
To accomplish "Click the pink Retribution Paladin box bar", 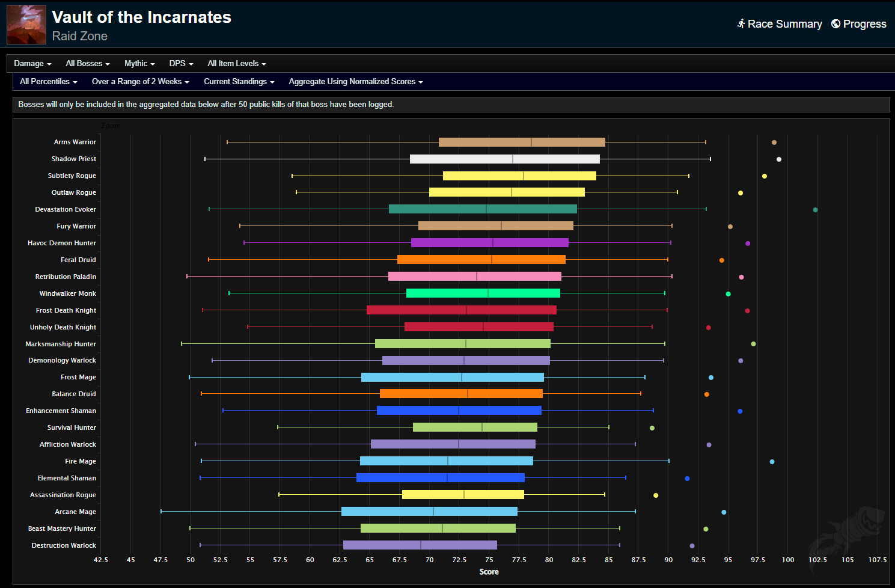I will (475, 277).
